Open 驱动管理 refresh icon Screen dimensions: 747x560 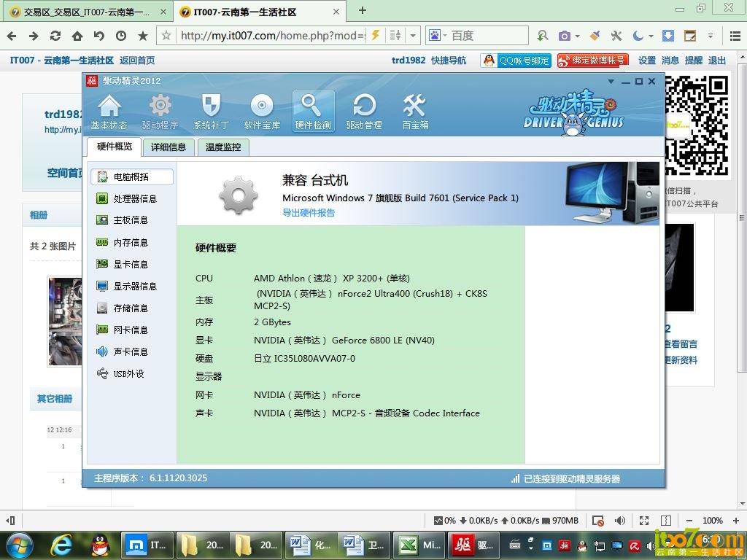click(364, 112)
